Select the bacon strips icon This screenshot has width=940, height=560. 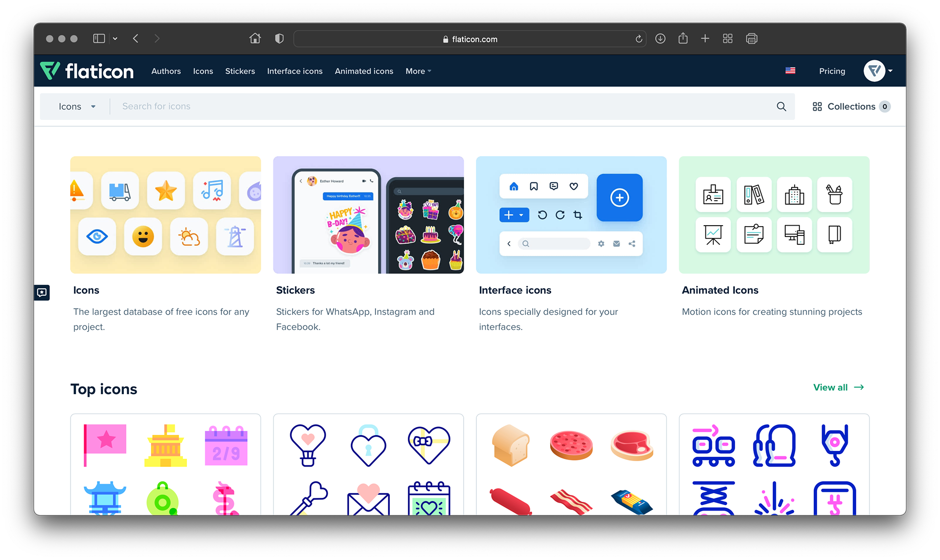click(571, 502)
